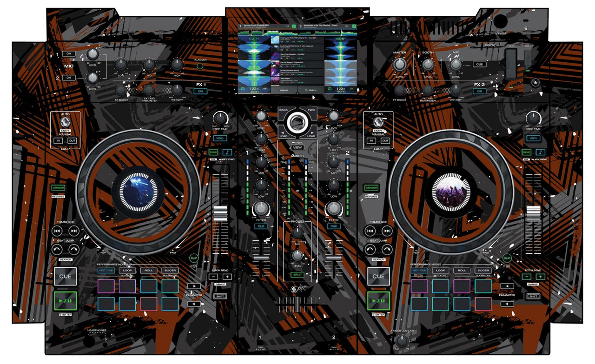
Task: Open FX SELECT for FX 1
Action: pos(120,90)
